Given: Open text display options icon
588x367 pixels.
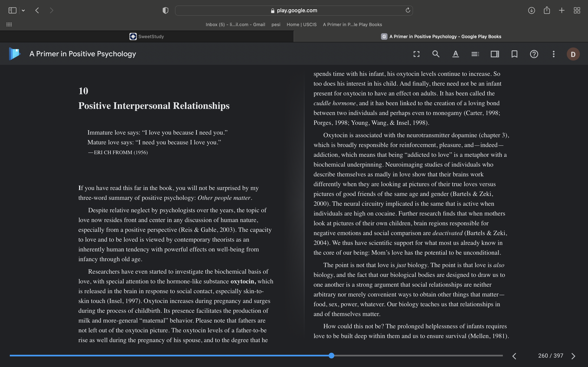Looking at the screenshot, I should pos(455,54).
